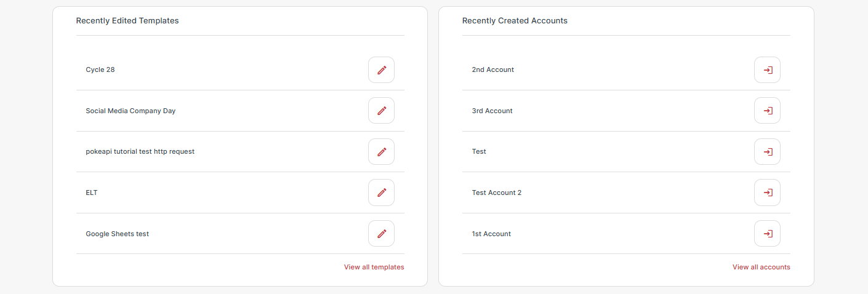Open Test Account 2 login icon
868x294 pixels.
point(767,193)
